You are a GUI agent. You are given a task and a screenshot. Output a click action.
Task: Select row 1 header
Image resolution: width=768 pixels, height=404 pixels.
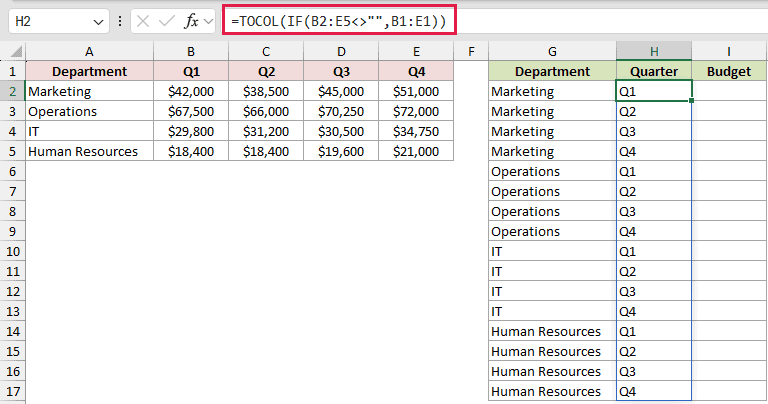click(13, 71)
